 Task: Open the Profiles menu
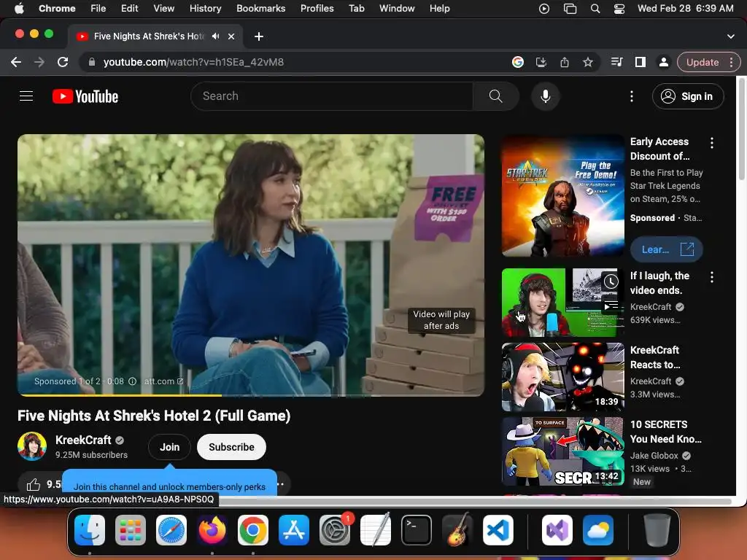click(317, 8)
